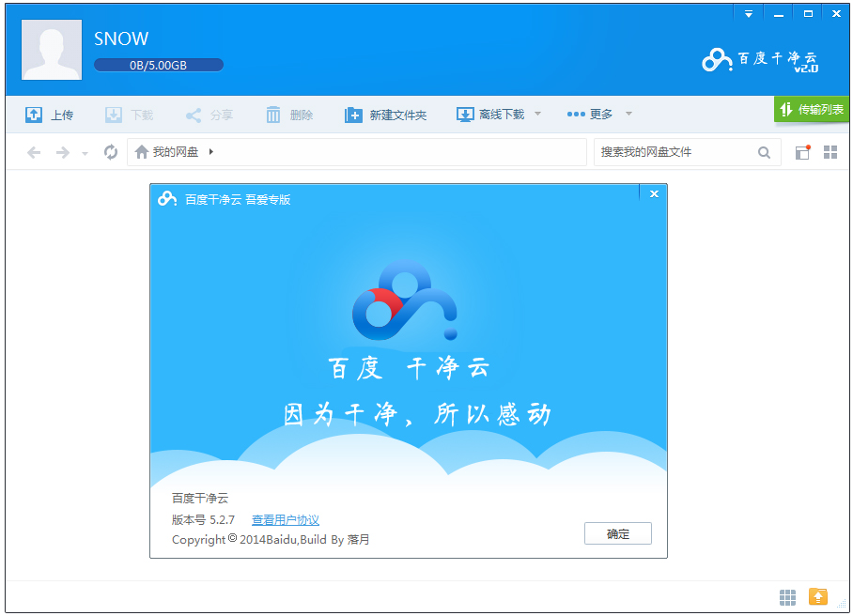Click the 0B/5.00GB storage bar
The image size is (853, 616).
(x=159, y=65)
